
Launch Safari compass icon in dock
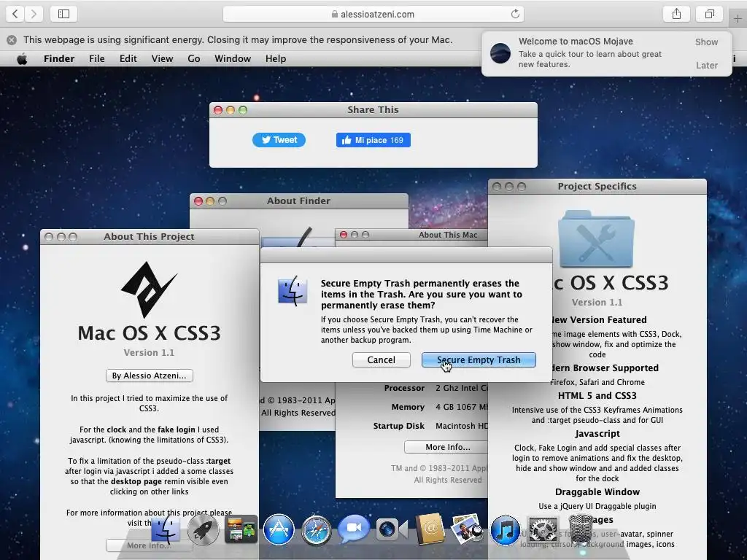(x=317, y=529)
